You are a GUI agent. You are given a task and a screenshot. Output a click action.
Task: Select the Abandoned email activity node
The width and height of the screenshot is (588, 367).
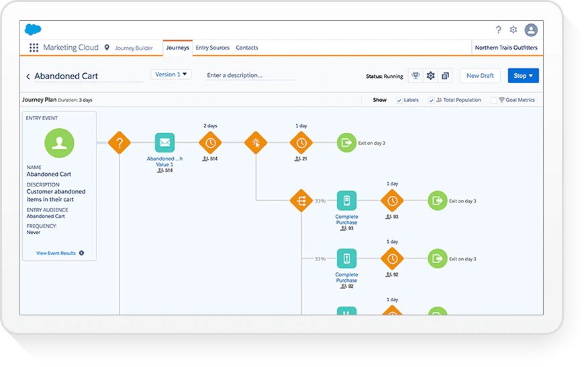(164, 143)
